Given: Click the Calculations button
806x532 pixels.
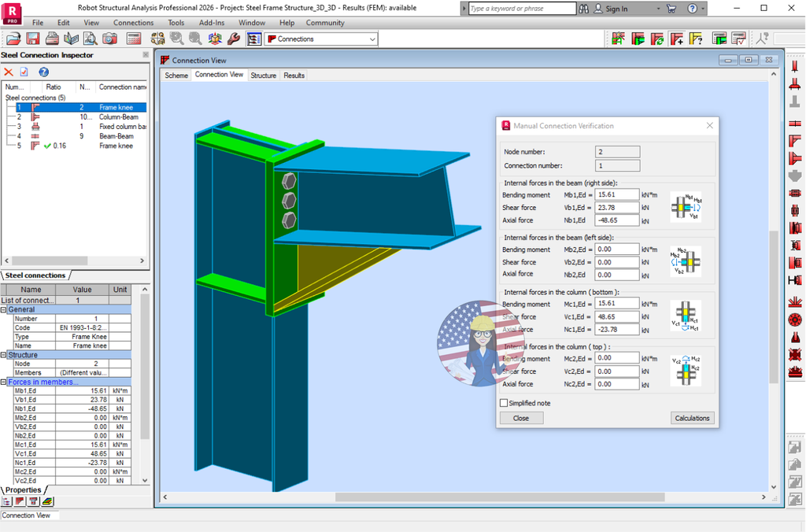Looking at the screenshot, I should tap(691, 418).
